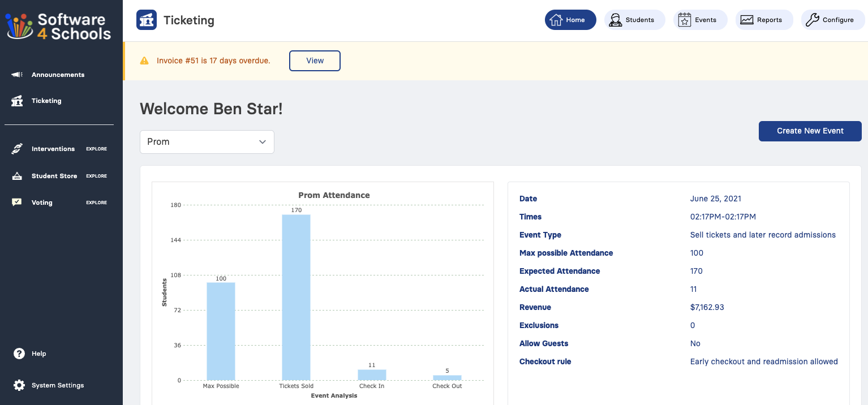The height and width of the screenshot is (405, 868).
Task: Click the blue Ticketing app icon in header
Action: 146,19
